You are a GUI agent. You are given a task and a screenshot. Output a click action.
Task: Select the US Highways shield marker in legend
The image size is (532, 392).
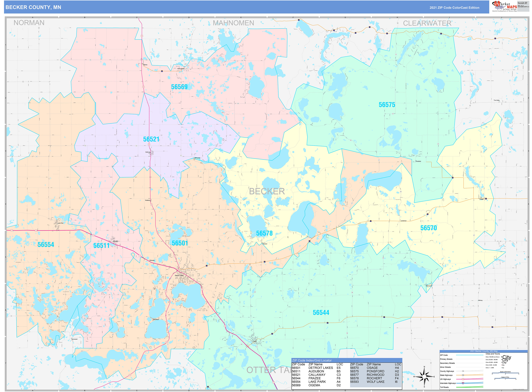463,379
